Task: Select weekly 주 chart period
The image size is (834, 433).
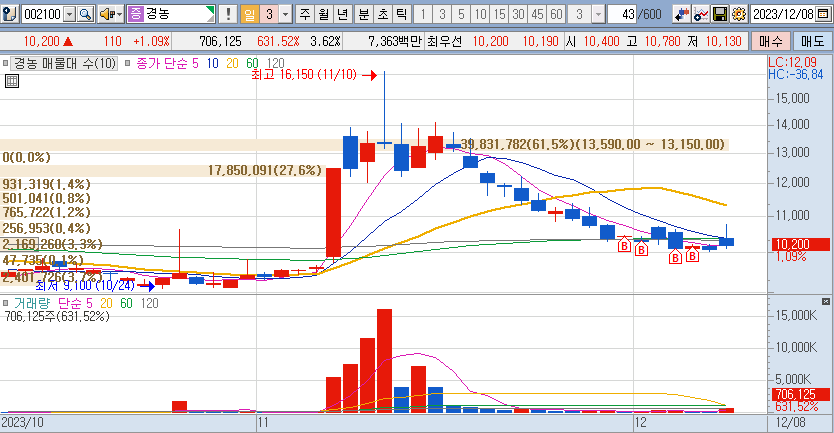Action: point(305,14)
